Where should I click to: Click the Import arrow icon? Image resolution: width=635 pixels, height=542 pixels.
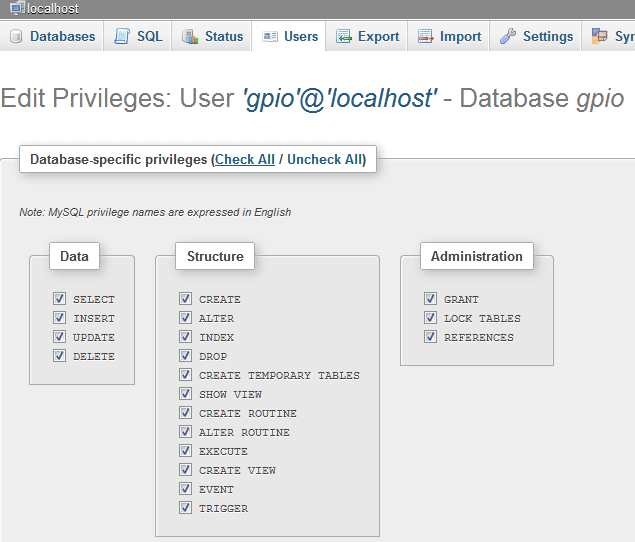(x=426, y=37)
